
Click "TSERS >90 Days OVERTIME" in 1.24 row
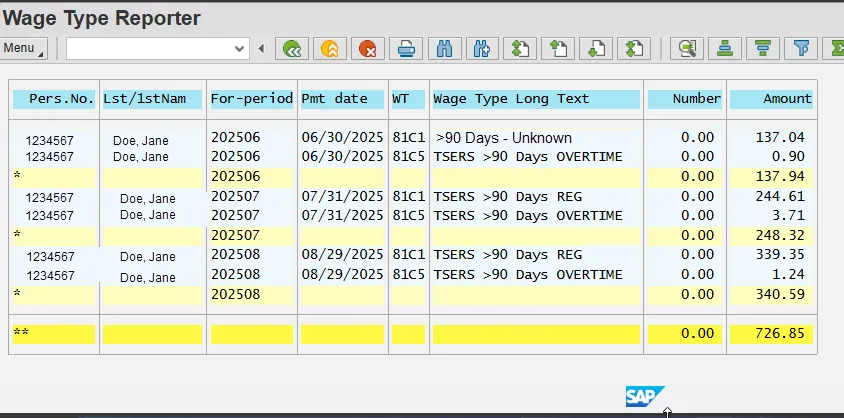528,274
